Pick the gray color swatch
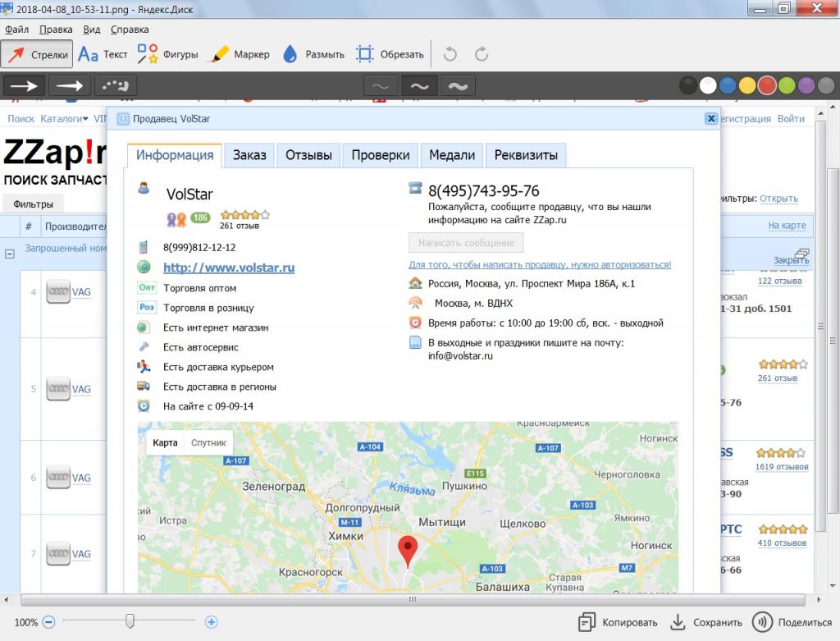The height and width of the screenshot is (641, 840). click(x=826, y=85)
